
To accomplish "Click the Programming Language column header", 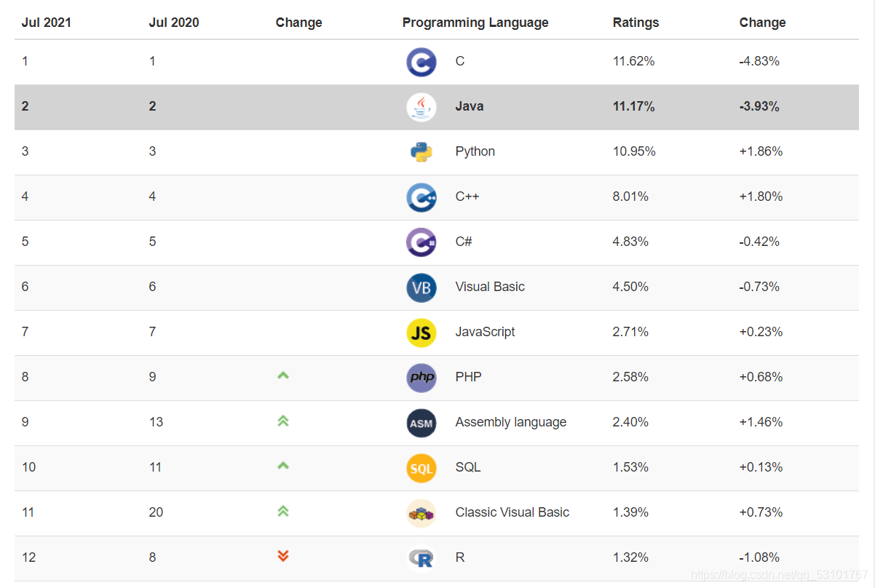I will (x=475, y=23).
